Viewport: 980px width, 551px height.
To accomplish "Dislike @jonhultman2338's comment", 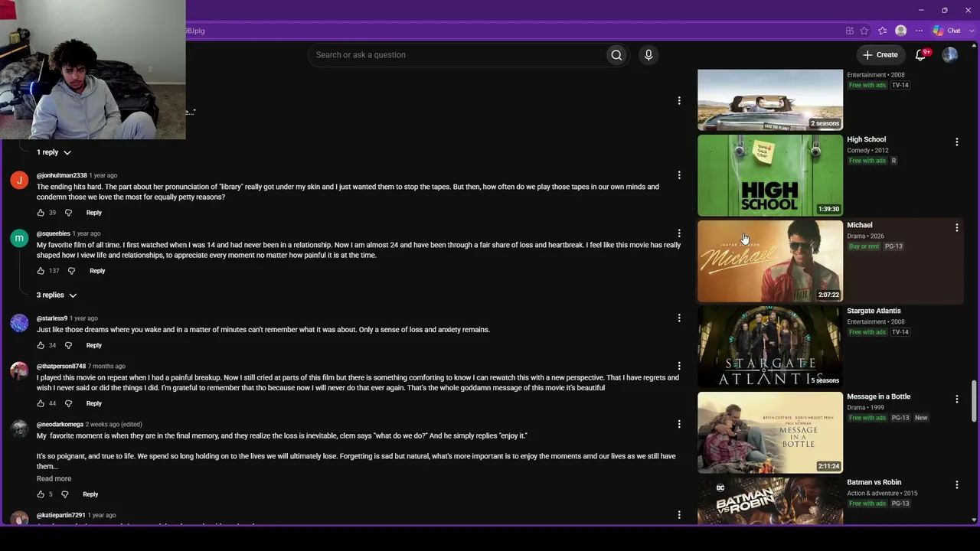I will pyautogui.click(x=68, y=213).
